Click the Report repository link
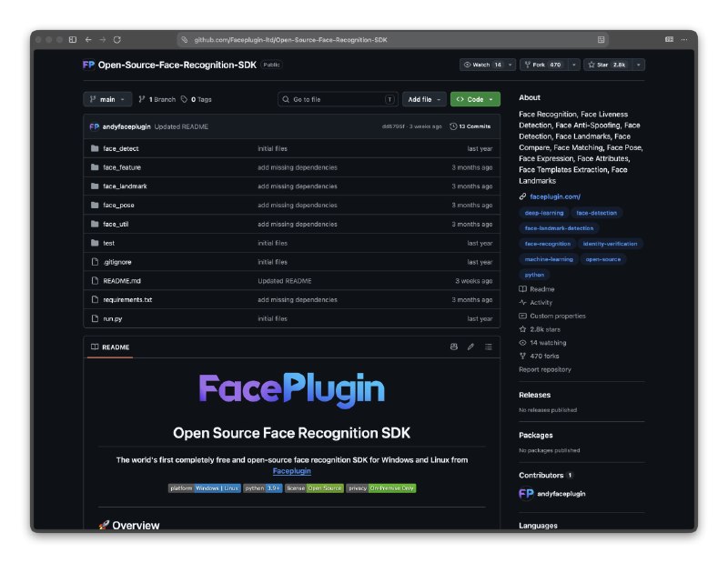Viewport: 728px width, 563px height. coord(544,369)
